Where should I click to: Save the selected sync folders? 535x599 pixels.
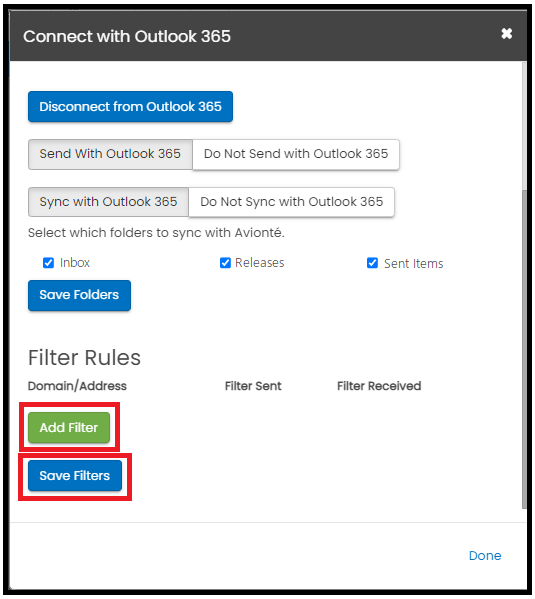coord(79,295)
